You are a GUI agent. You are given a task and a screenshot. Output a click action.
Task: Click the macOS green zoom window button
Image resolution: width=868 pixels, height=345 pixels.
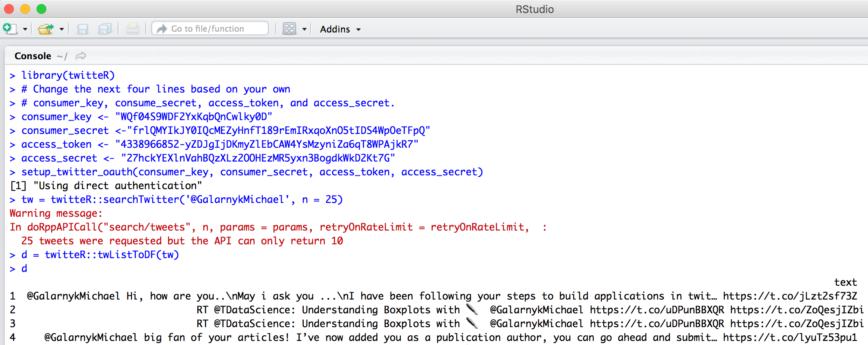[x=41, y=9]
